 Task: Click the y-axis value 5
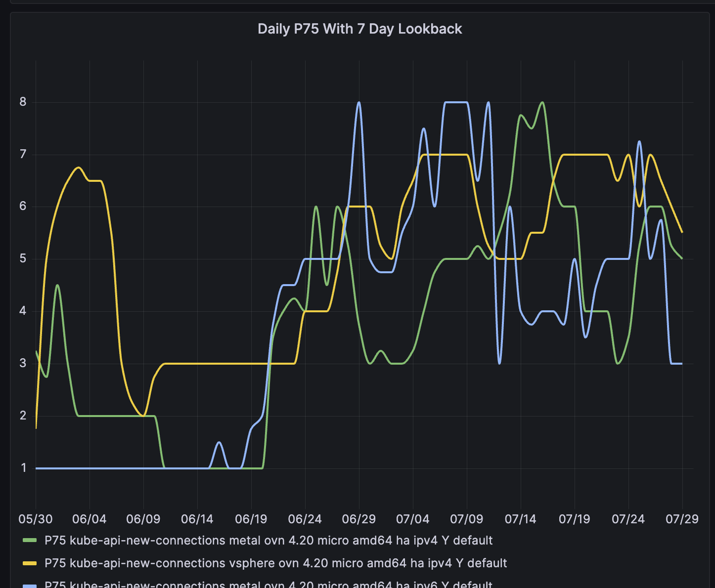[23, 259]
